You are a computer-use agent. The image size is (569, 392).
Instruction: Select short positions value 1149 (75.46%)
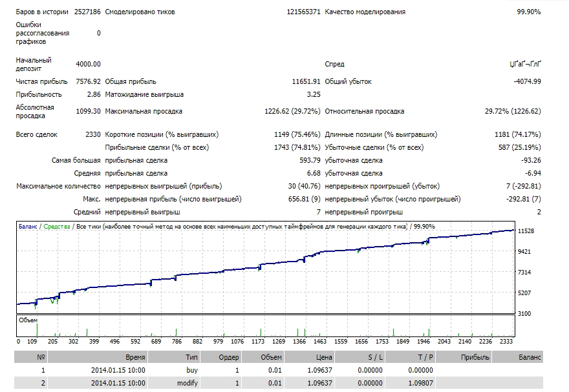tap(297, 134)
